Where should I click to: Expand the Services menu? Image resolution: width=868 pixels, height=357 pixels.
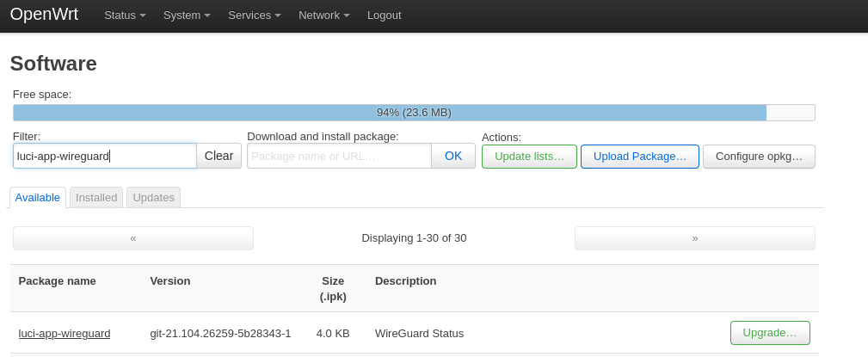click(255, 15)
